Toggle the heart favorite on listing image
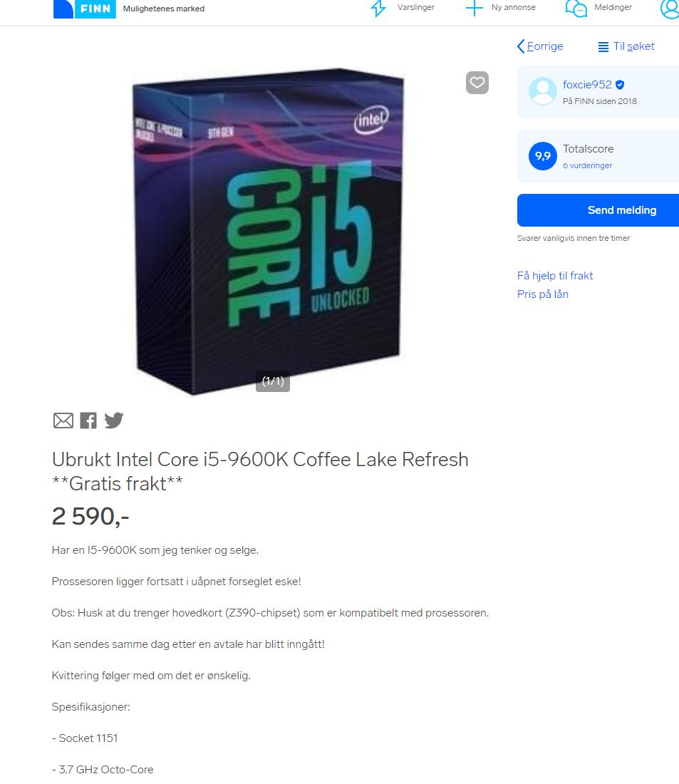This screenshot has height=784, width=679. (x=477, y=83)
